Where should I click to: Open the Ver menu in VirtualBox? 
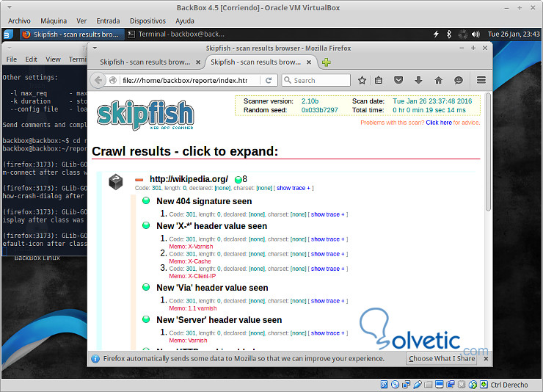click(x=81, y=21)
